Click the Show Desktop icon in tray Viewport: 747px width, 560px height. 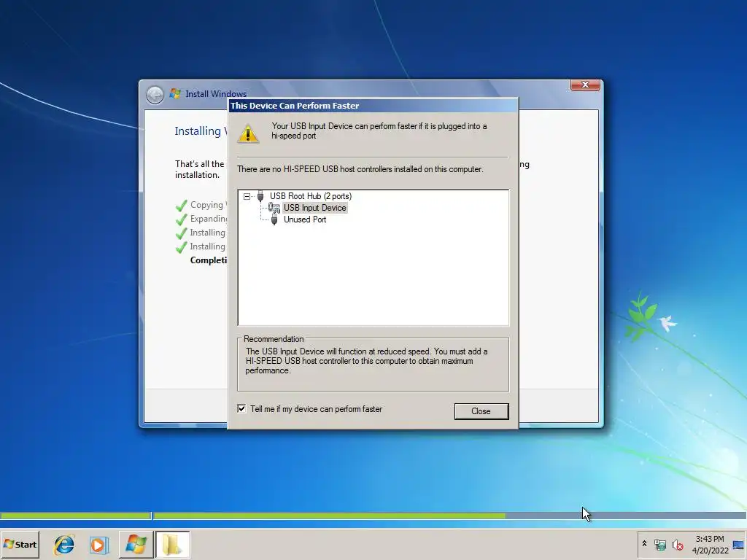tap(738, 545)
